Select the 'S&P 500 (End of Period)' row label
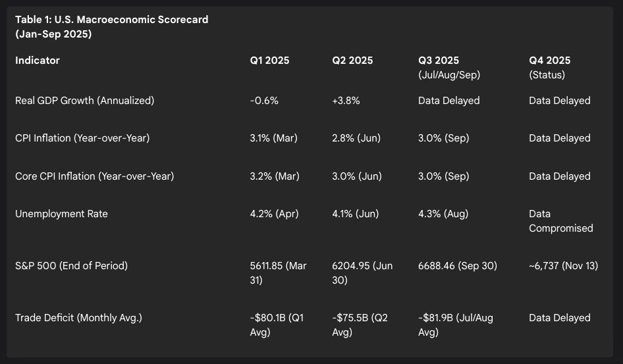 71,266
